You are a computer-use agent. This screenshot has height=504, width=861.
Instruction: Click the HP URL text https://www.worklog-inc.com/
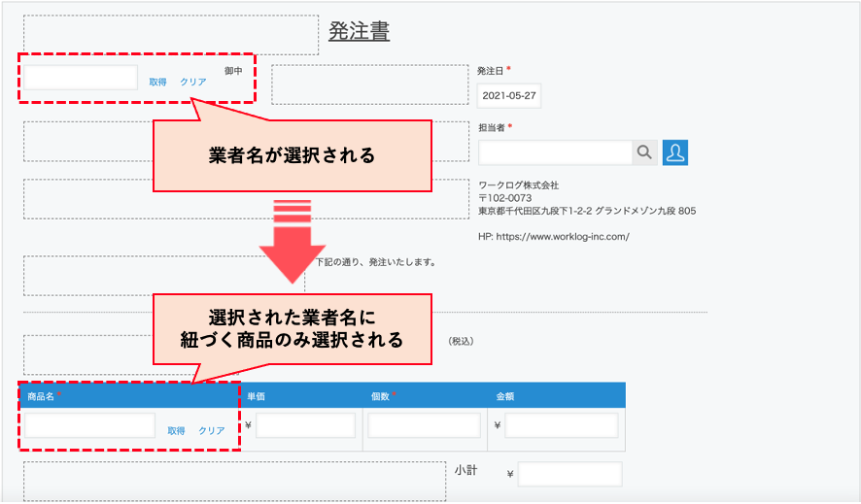pos(563,236)
